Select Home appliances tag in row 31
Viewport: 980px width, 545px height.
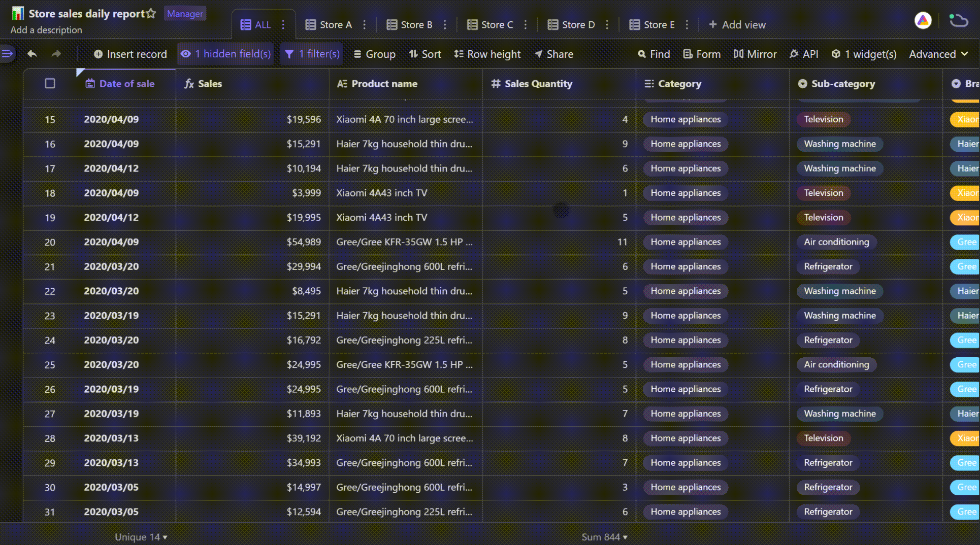tap(685, 512)
